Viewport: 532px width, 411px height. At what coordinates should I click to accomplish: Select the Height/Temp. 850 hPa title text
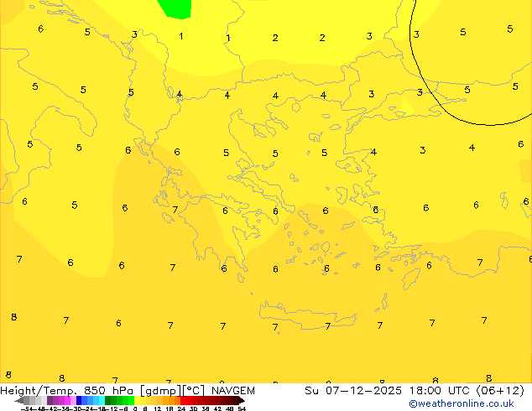[x=66, y=391]
